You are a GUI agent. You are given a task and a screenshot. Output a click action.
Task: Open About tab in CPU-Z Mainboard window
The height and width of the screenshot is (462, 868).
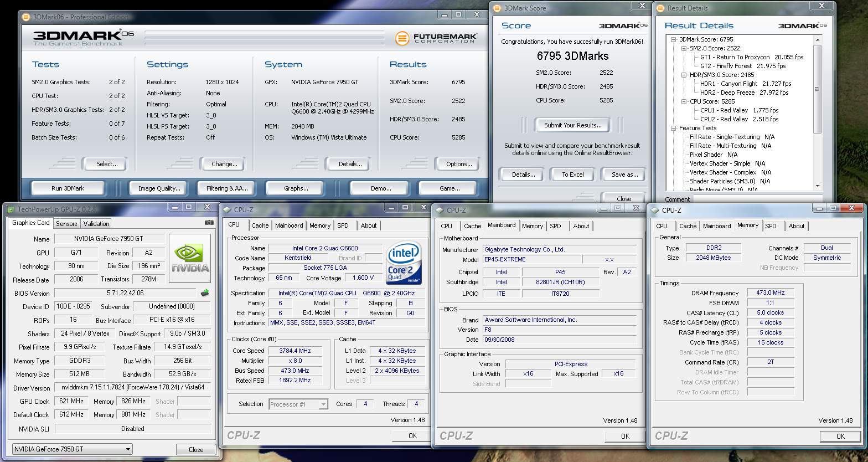tap(581, 226)
